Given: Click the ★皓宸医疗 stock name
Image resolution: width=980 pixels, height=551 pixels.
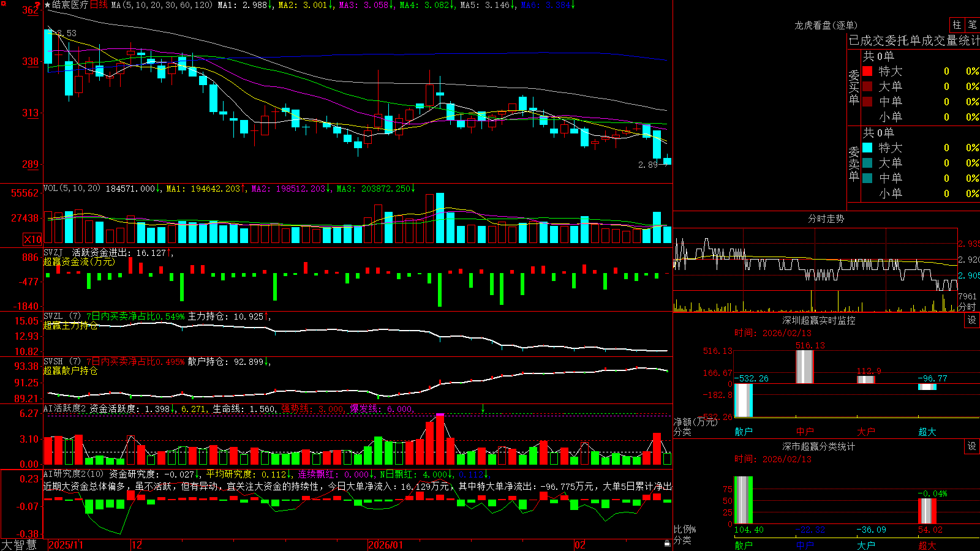Looking at the screenshot, I should point(66,5).
